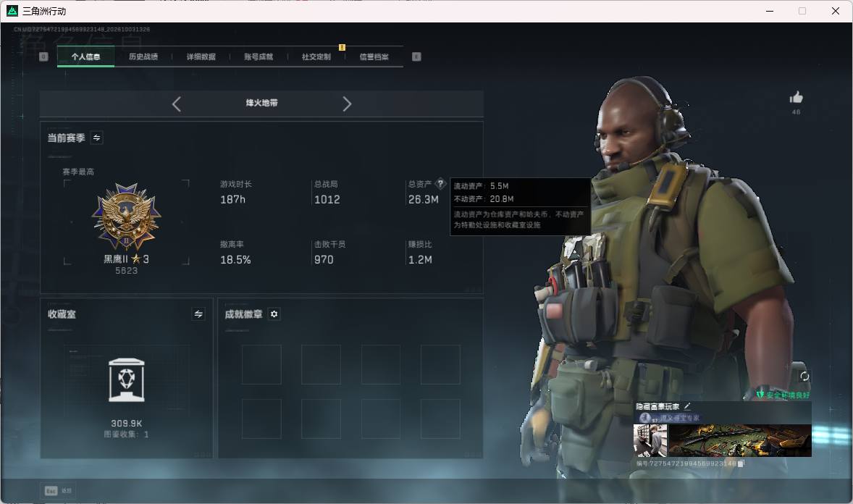Click the swap icon beside 当前赛季

tap(97, 138)
